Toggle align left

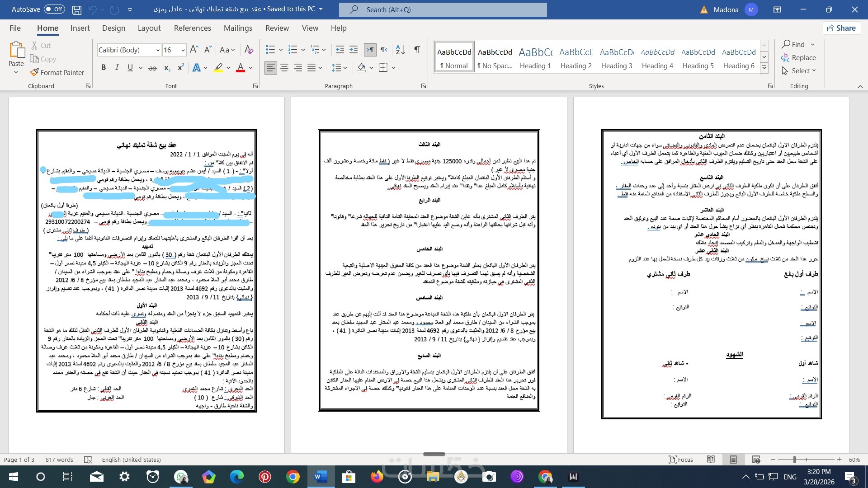[x=271, y=68]
